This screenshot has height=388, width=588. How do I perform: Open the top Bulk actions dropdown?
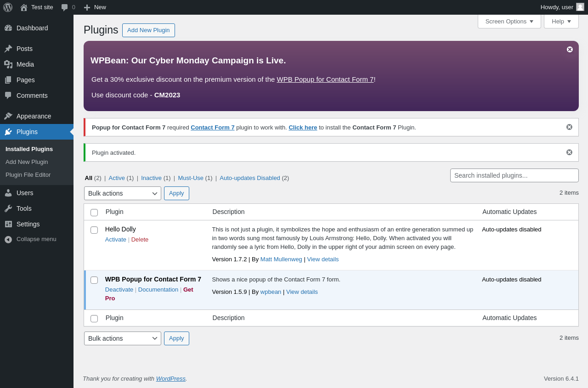123,193
